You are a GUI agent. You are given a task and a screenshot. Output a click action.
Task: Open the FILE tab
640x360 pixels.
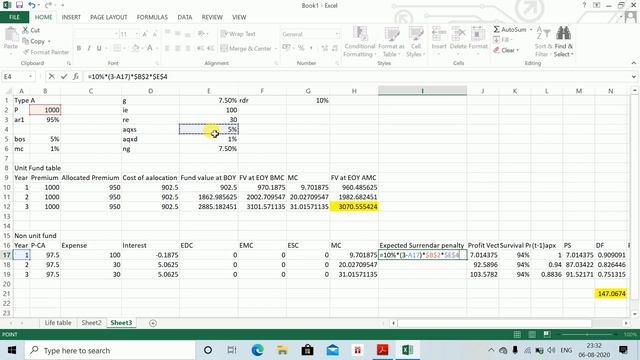click(x=14, y=17)
